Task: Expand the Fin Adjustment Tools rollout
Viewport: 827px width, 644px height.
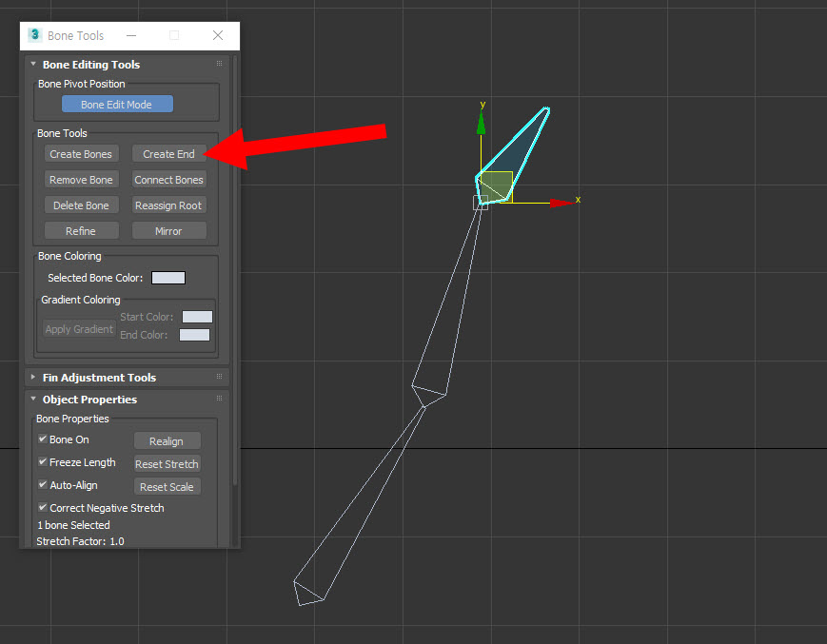Action: [x=33, y=377]
